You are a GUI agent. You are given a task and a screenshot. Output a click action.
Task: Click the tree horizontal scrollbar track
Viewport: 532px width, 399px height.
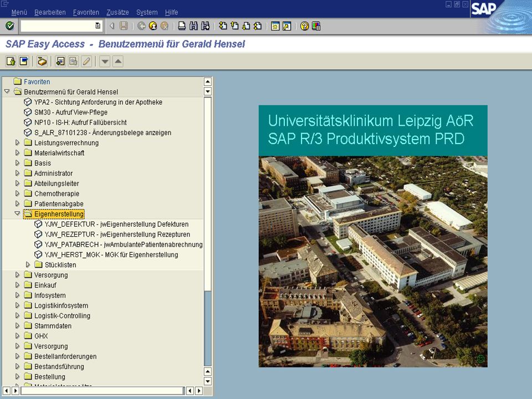pyautogui.click(x=103, y=391)
